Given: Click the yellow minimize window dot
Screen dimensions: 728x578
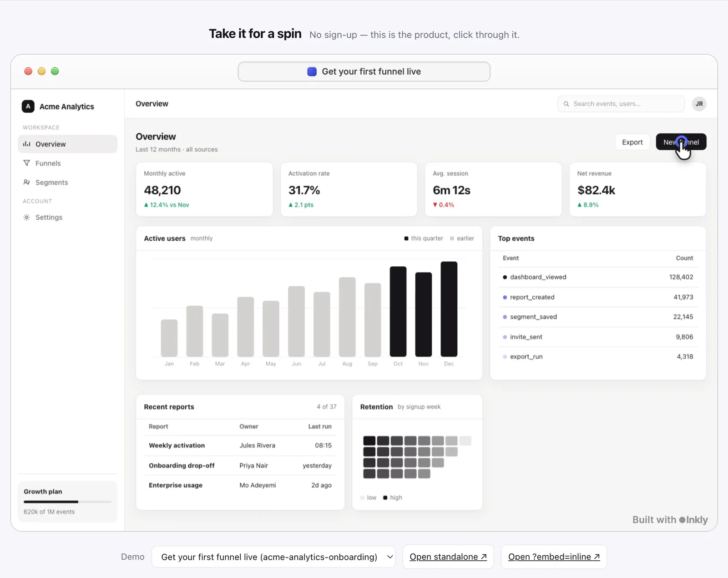Looking at the screenshot, I should (x=41, y=71).
